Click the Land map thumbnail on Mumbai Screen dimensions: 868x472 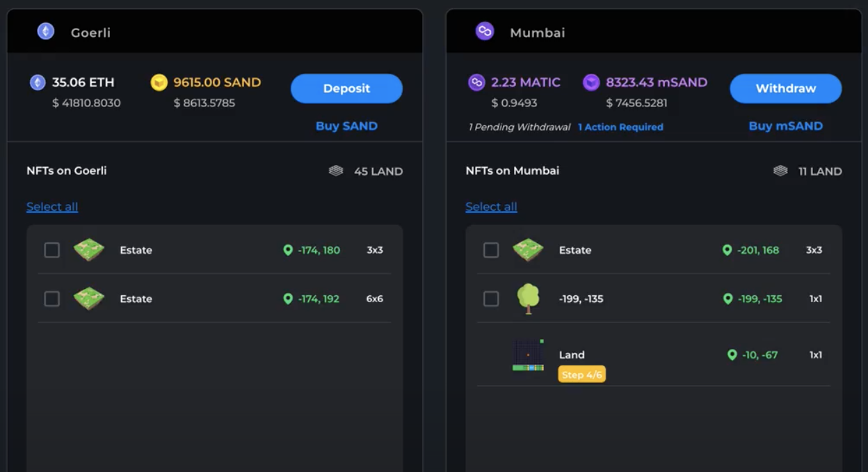pos(528,355)
